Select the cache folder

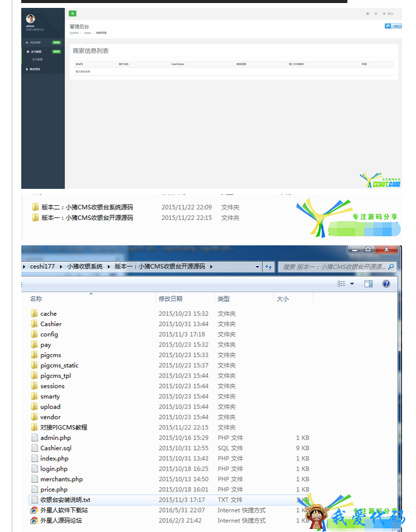pyautogui.click(x=44, y=313)
